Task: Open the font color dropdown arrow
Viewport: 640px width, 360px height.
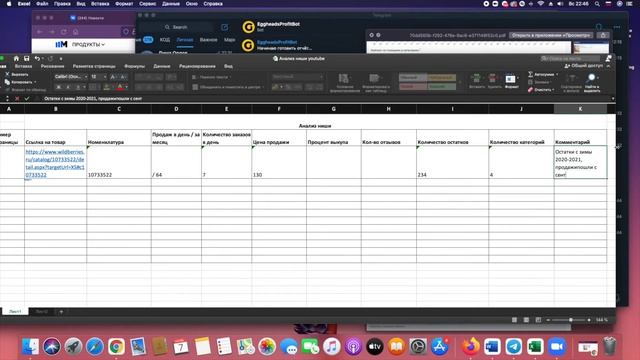Action: pyautogui.click(x=127, y=87)
